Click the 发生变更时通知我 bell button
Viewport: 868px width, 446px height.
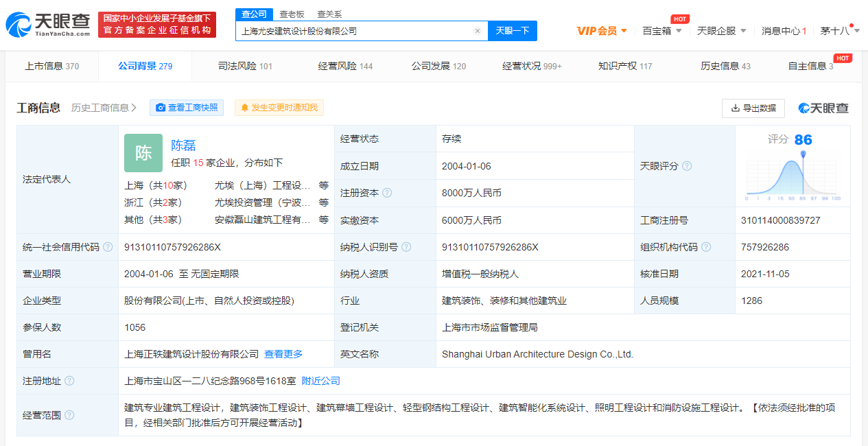(x=279, y=108)
